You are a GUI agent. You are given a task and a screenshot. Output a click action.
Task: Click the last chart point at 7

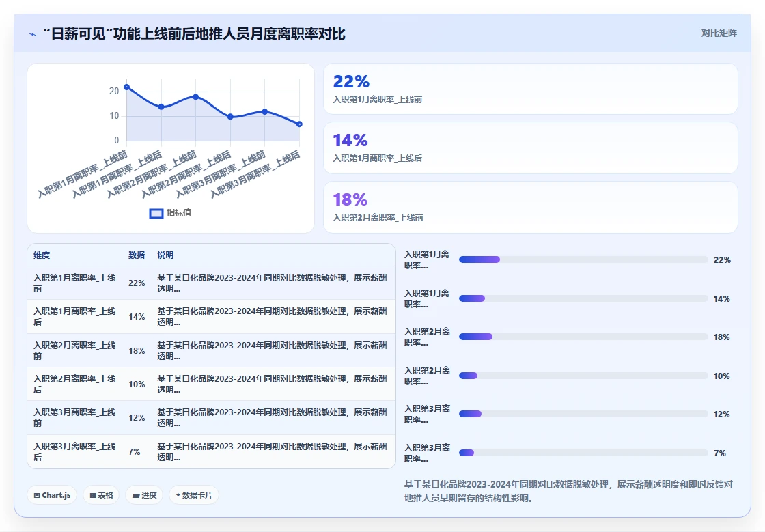pyautogui.click(x=299, y=124)
